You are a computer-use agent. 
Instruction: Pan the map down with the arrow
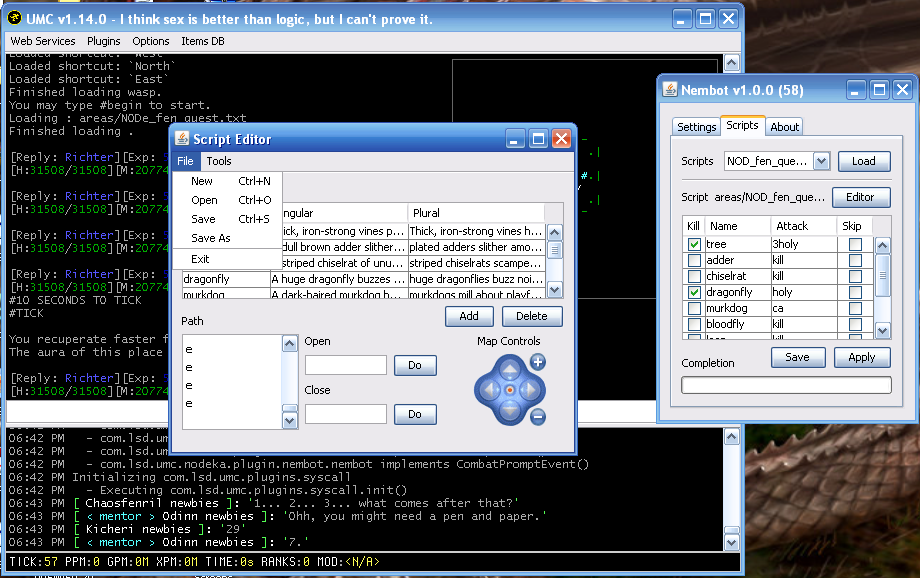point(509,411)
